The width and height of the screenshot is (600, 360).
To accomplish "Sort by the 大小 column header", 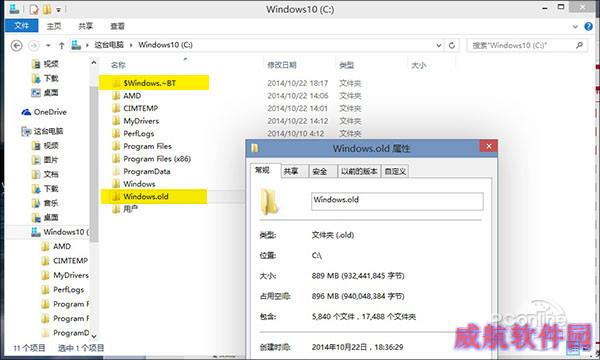I will coord(419,65).
